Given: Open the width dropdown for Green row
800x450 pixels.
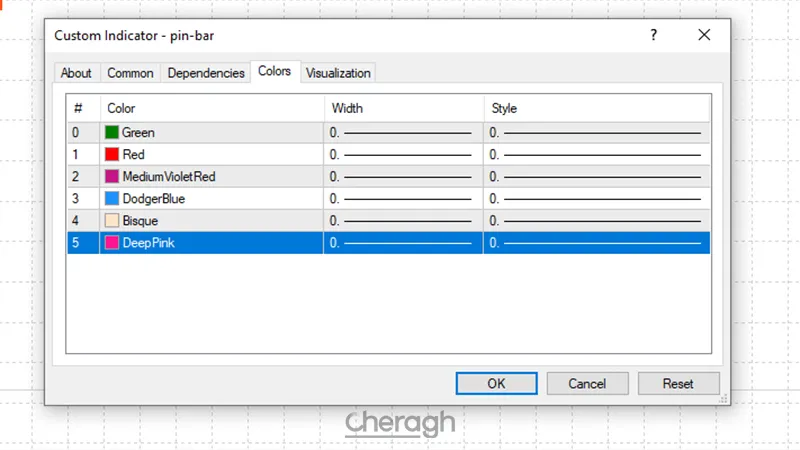Looking at the screenshot, I should click(x=402, y=132).
